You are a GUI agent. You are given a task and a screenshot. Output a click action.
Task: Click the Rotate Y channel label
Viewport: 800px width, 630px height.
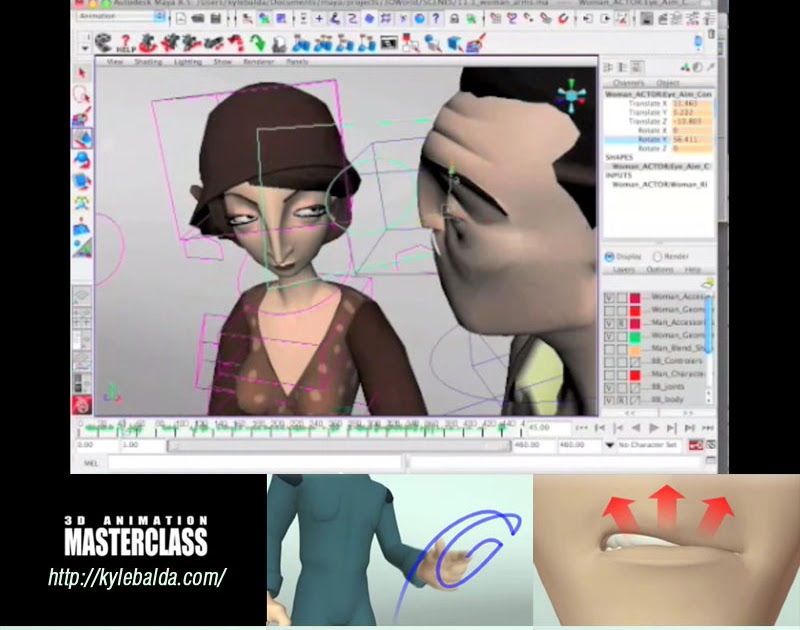(x=653, y=140)
